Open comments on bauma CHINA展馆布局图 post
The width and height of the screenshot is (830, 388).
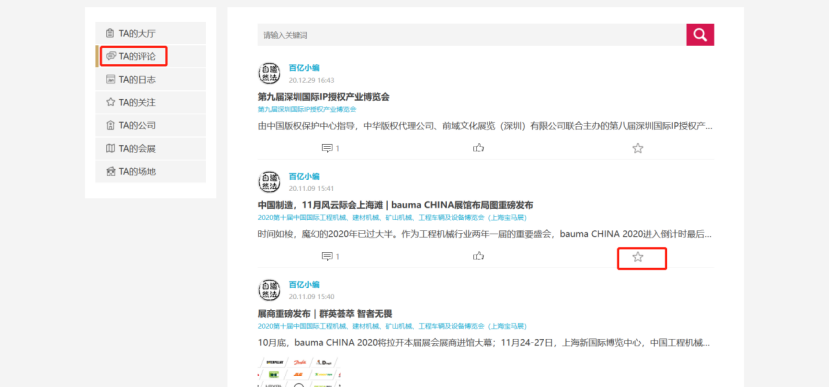pyautogui.click(x=330, y=257)
